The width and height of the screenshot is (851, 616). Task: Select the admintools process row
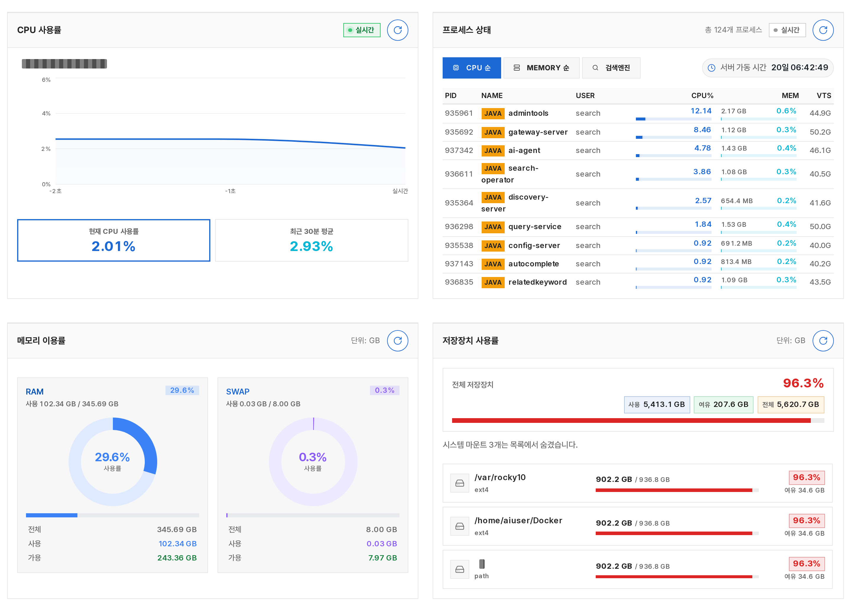(638, 113)
